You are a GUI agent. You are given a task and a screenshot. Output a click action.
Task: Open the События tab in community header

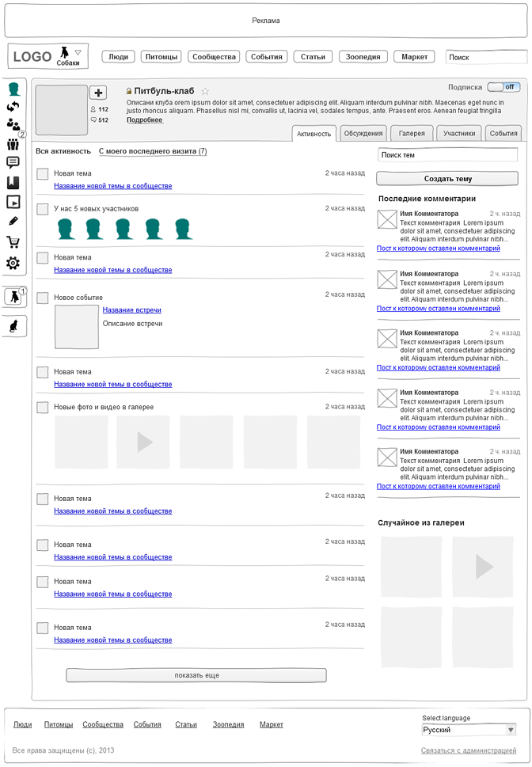coord(503,133)
